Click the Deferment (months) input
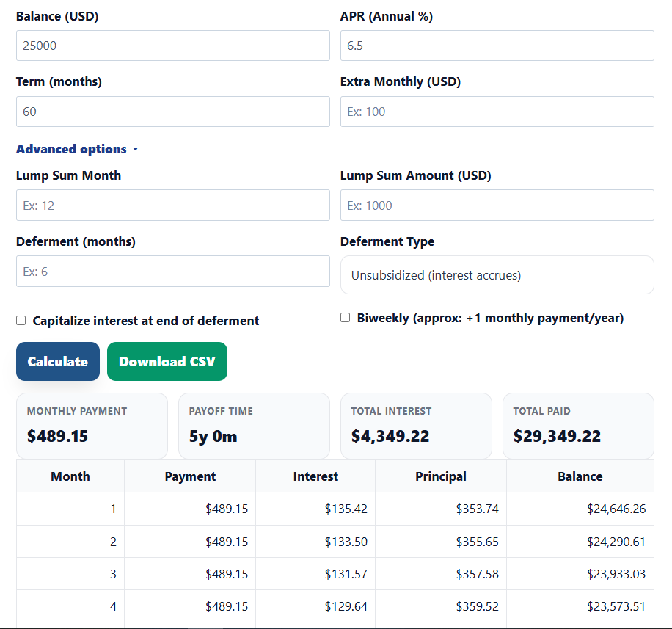Image resolution: width=672 pixels, height=629 pixels. (x=172, y=272)
